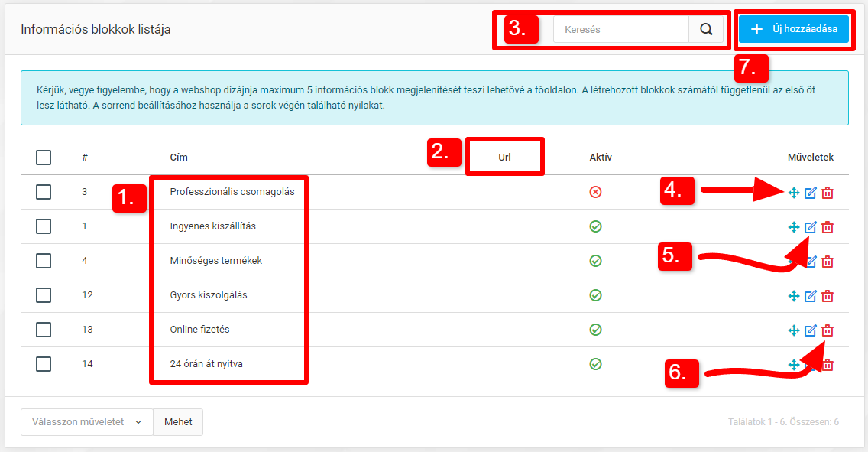Click the Url column header
868x452 pixels.
pos(504,158)
